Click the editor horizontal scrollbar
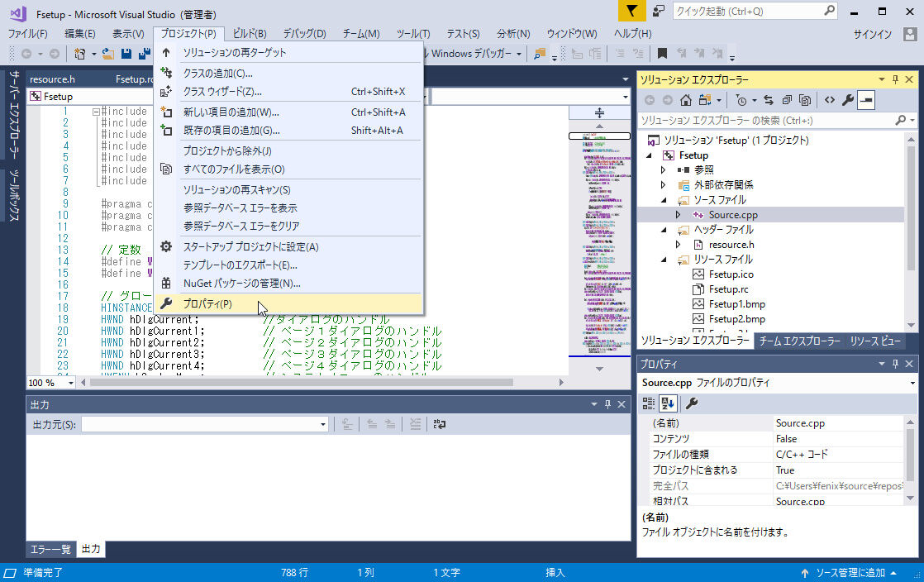The width and height of the screenshot is (924, 582). coord(321,382)
